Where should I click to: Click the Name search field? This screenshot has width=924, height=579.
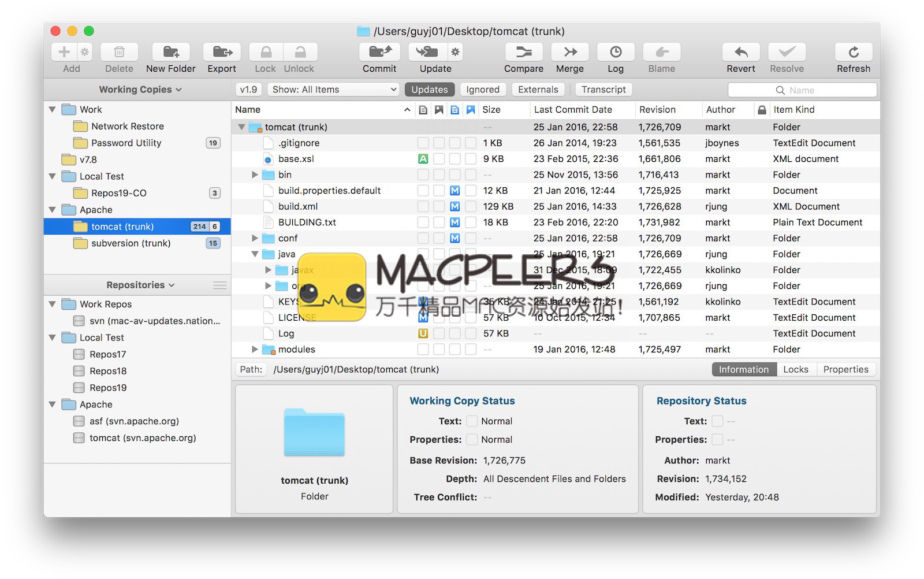click(802, 90)
